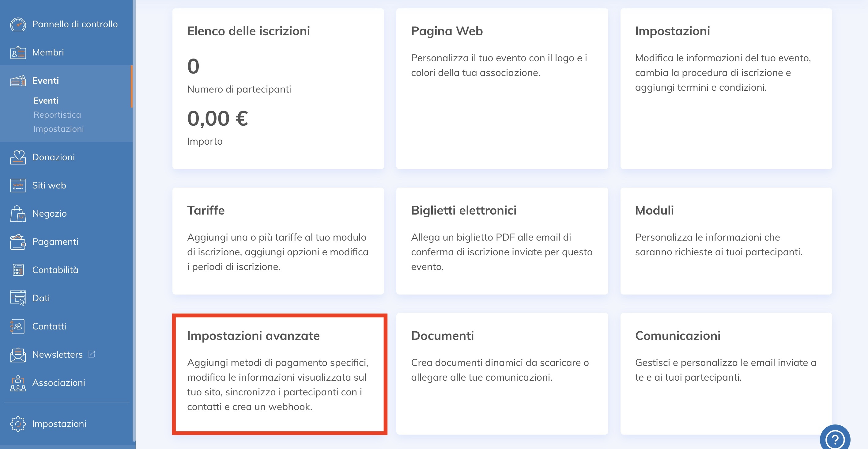This screenshot has height=449, width=868.
Task: Select the Membri sidebar icon
Action: pos(18,52)
